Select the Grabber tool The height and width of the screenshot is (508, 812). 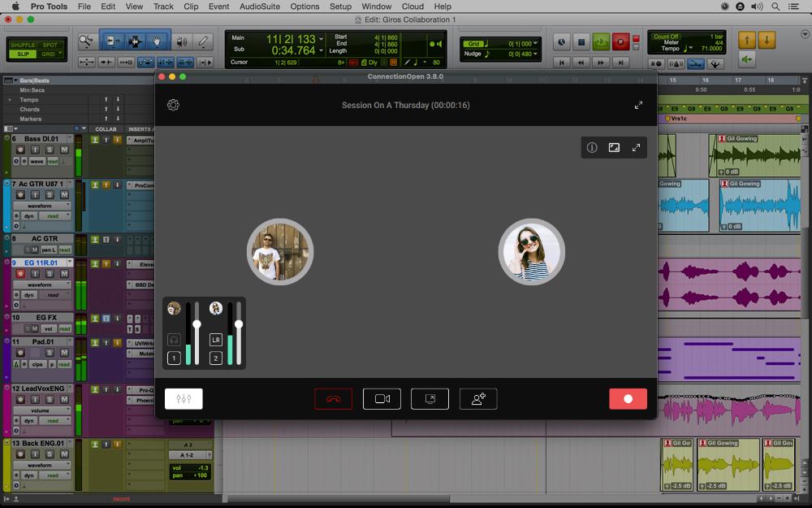tap(156, 41)
